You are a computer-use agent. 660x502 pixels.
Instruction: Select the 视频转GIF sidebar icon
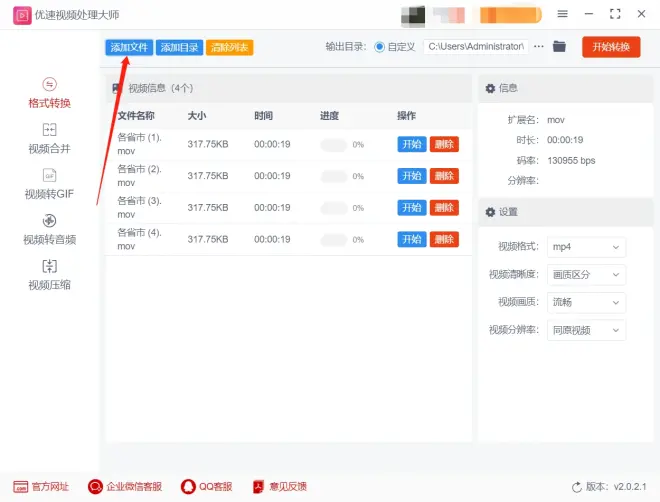(x=49, y=175)
